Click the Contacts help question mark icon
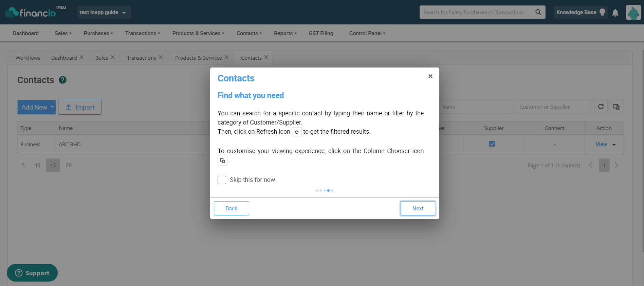 point(62,80)
